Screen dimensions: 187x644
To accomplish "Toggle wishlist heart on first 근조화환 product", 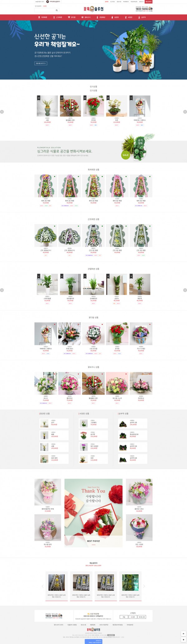I will click(x=55, y=226).
